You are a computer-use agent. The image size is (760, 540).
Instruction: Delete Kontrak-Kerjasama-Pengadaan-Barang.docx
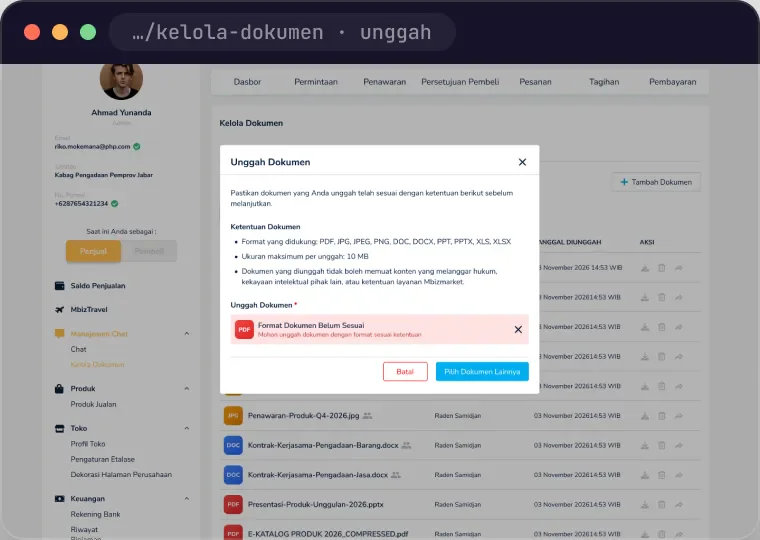662,445
